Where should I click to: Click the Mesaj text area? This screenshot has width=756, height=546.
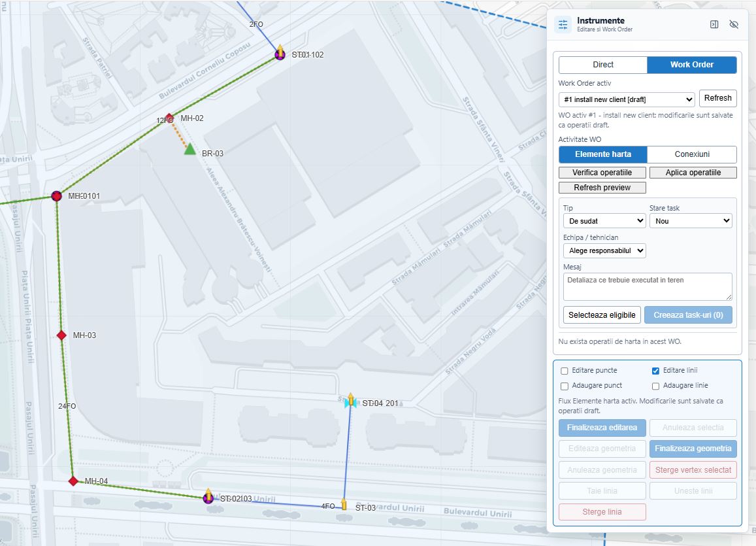pos(648,286)
